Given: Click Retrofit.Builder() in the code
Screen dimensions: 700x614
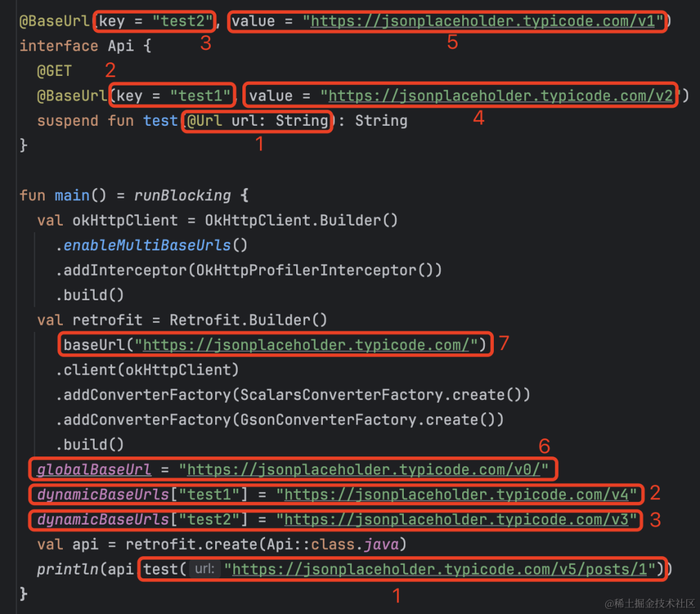Looking at the screenshot, I should (248, 320).
